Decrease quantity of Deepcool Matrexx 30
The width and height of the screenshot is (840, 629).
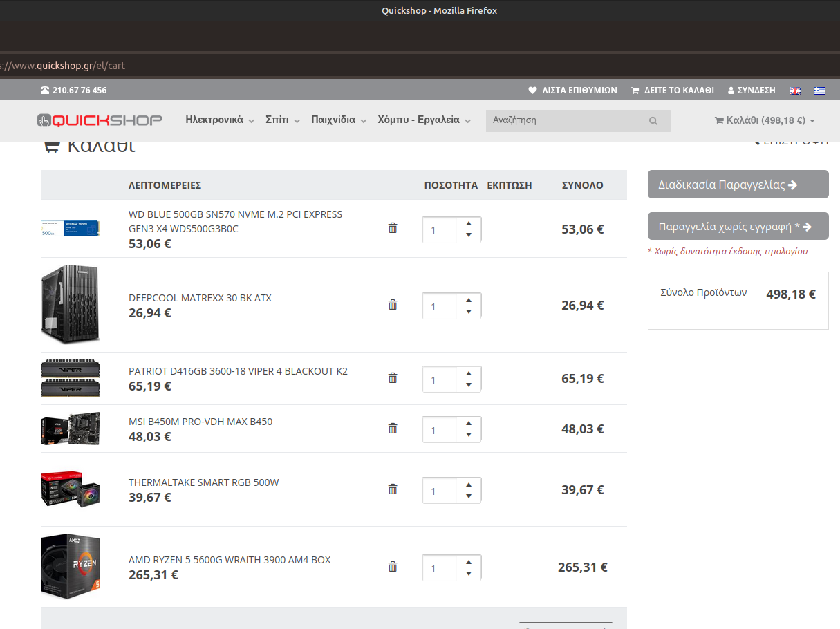[x=469, y=312]
